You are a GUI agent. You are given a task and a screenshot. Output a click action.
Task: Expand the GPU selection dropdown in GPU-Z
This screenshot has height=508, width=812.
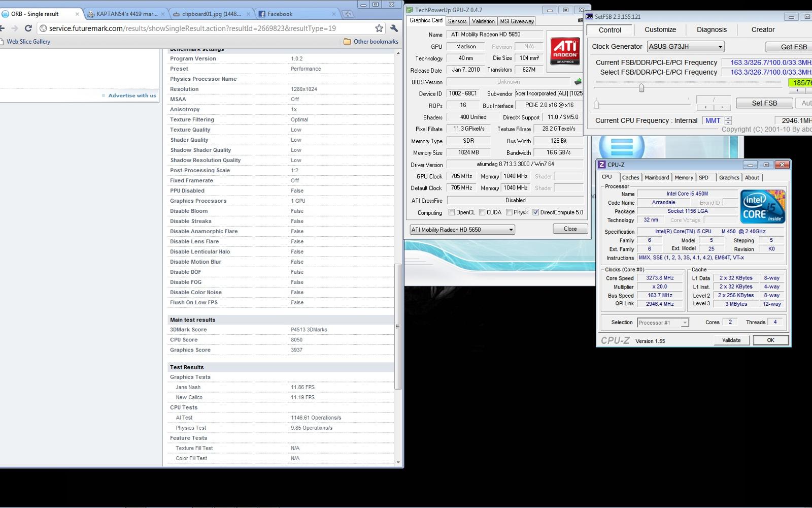point(462,230)
